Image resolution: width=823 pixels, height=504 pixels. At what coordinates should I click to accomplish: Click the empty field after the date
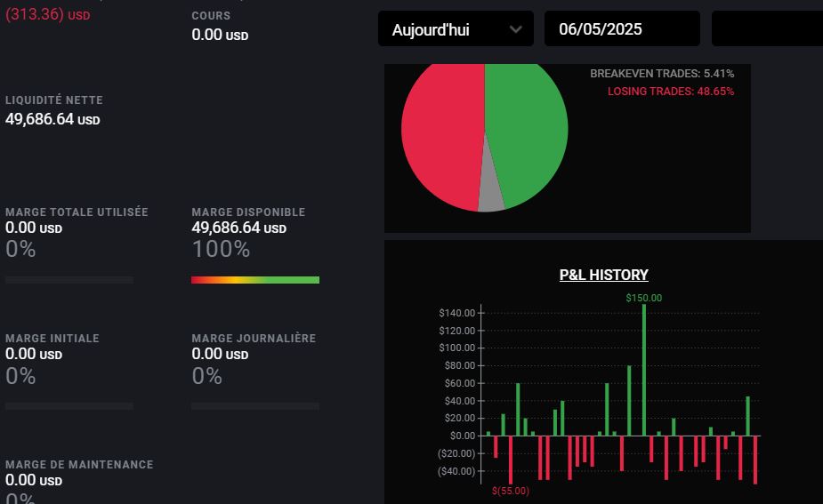click(x=767, y=28)
